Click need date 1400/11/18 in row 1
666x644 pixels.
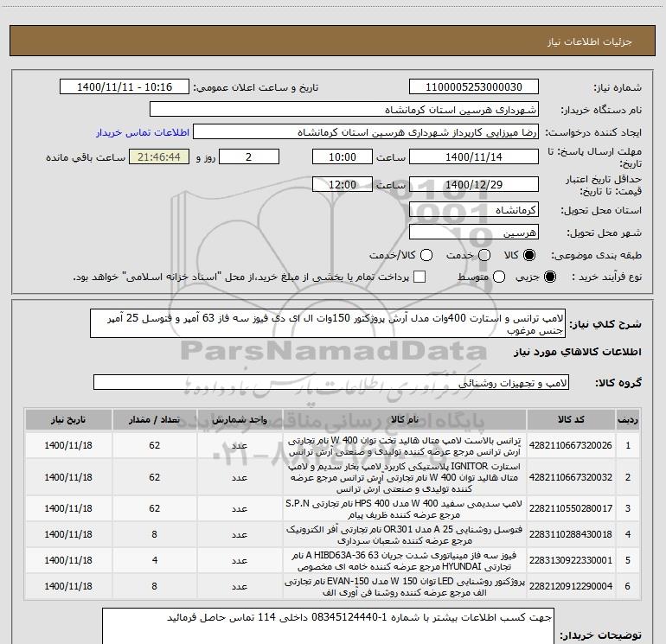click(68, 445)
